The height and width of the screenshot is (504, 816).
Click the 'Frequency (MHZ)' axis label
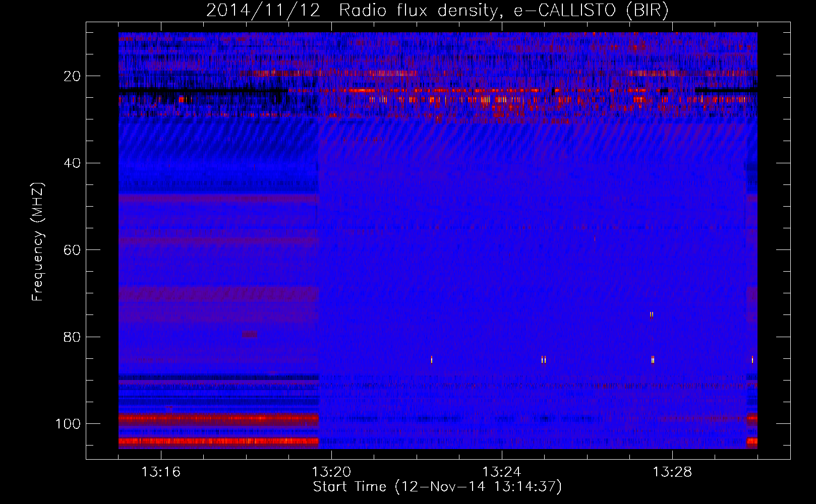[38, 242]
